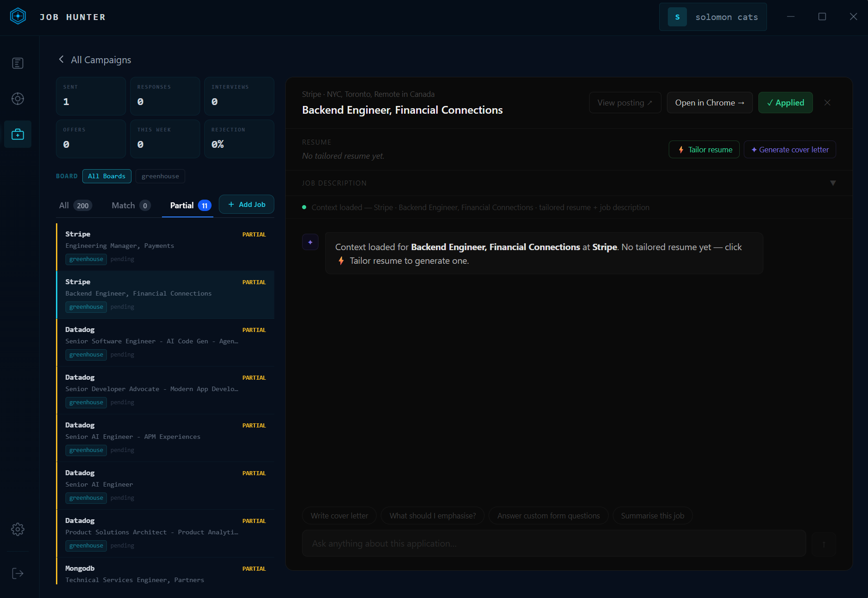The height and width of the screenshot is (598, 868).
Task: Click the logout icon in sidebar
Action: [x=18, y=573]
